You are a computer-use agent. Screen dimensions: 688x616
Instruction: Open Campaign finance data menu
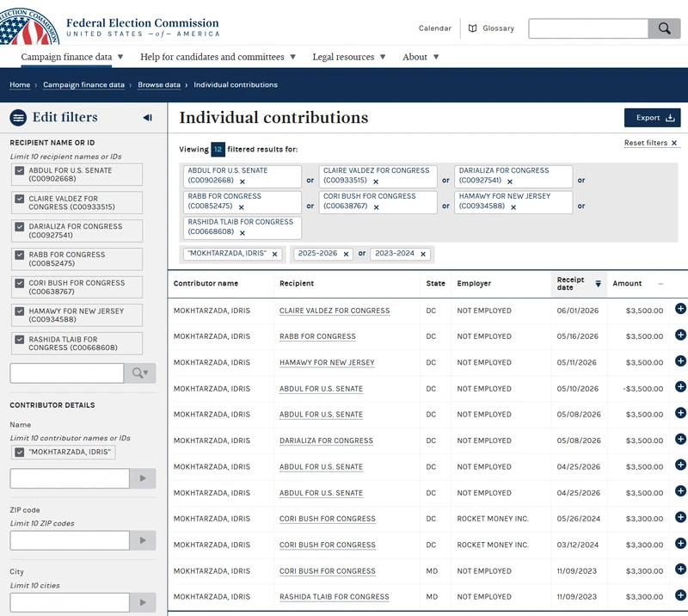[72, 57]
